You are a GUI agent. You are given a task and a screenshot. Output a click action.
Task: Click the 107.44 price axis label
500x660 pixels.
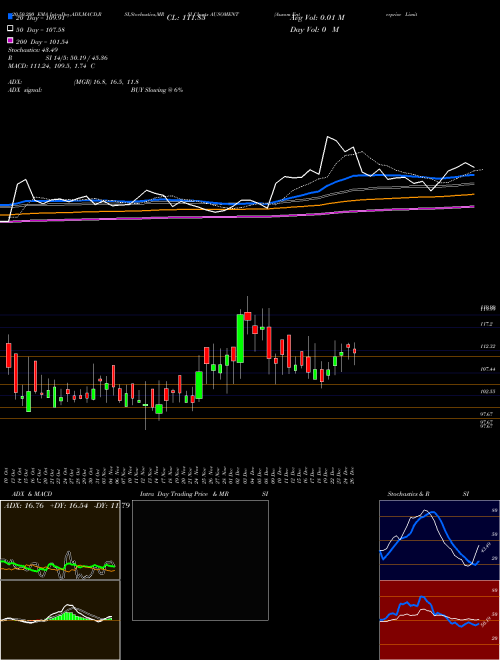point(487,369)
